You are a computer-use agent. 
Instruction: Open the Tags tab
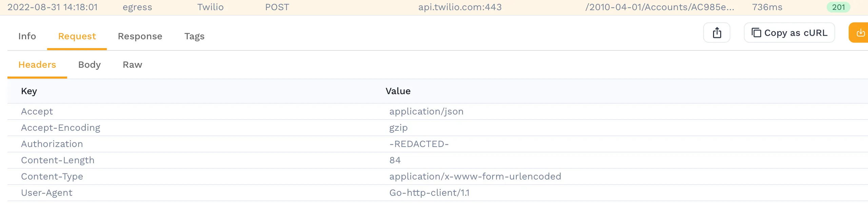pyautogui.click(x=194, y=36)
